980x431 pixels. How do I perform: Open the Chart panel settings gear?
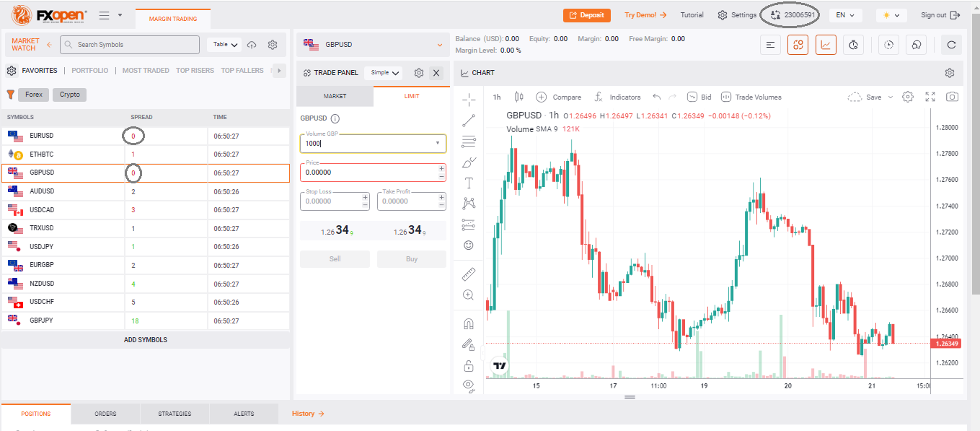pyautogui.click(x=950, y=73)
